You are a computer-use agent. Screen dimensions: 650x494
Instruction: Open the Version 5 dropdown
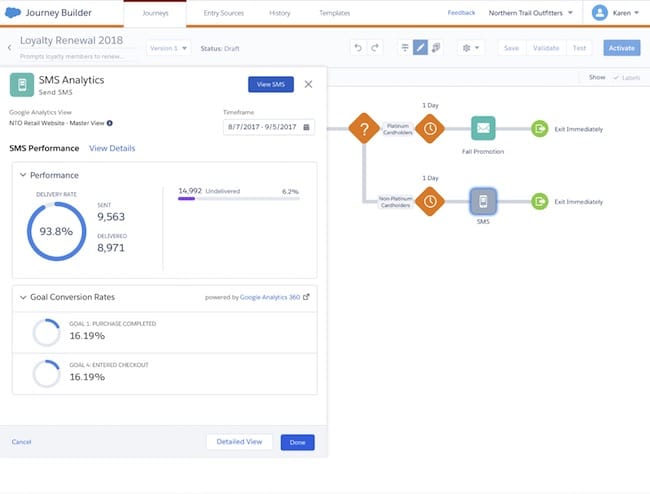tap(166, 48)
